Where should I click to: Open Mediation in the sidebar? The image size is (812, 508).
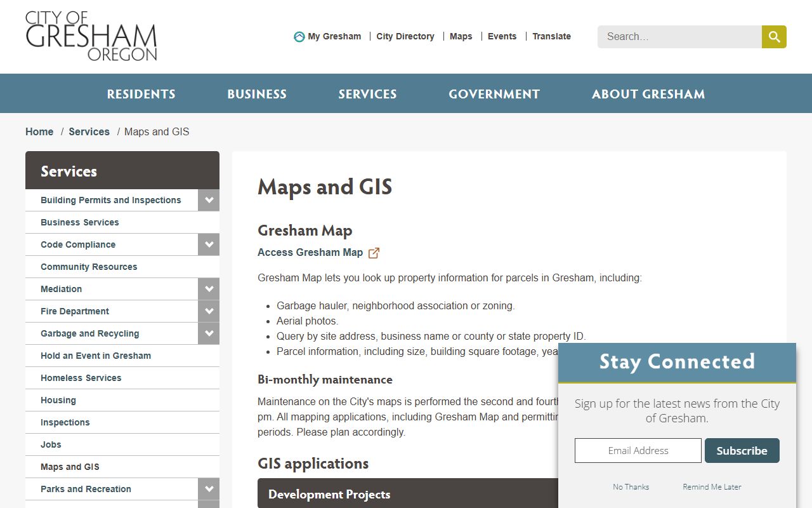(61, 289)
